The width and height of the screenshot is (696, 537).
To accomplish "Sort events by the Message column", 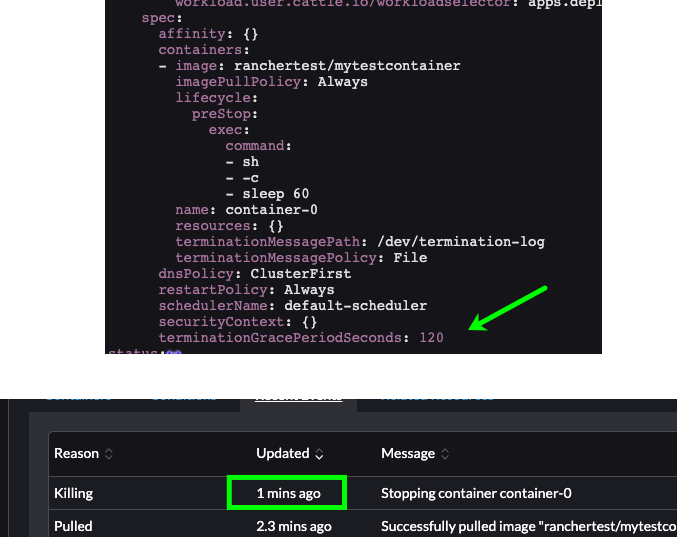I will 415,454.
